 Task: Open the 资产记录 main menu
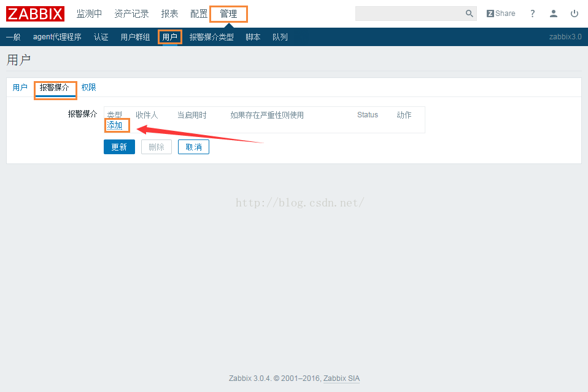tap(131, 14)
